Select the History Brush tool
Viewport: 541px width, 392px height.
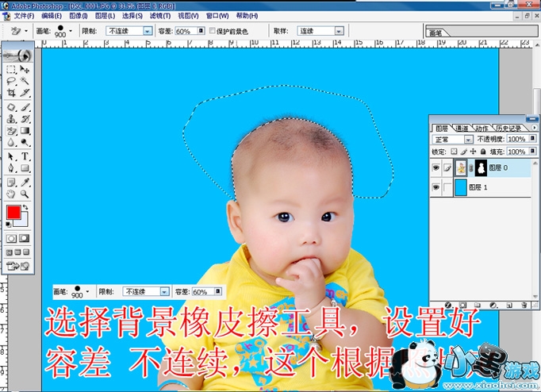pyautogui.click(x=25, y=119)
